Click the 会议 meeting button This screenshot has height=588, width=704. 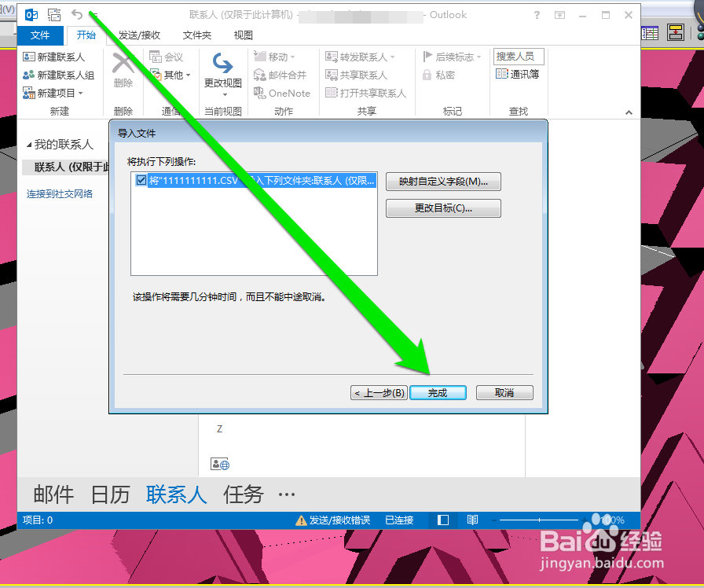tap(167, 57)
